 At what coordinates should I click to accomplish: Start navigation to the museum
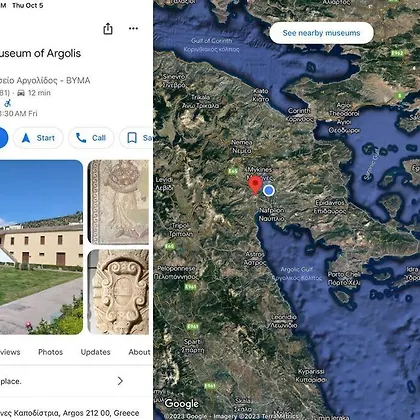tap(38, 138)
